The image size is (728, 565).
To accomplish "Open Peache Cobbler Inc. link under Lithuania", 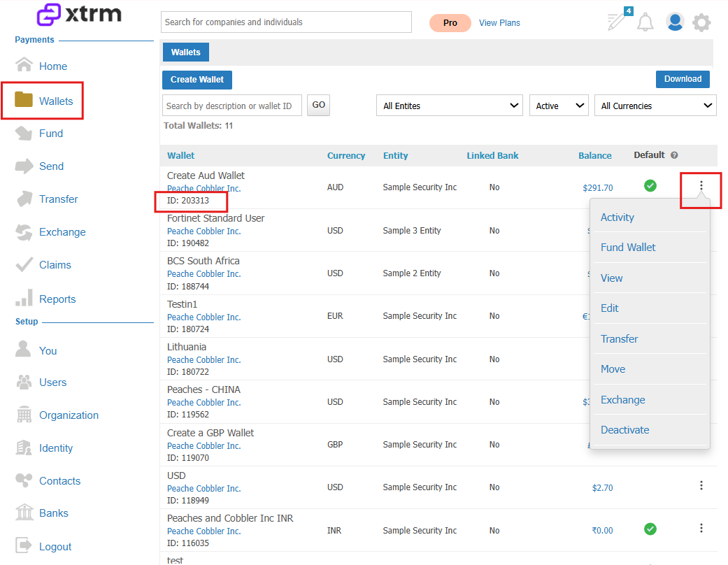I will point(204,360).
